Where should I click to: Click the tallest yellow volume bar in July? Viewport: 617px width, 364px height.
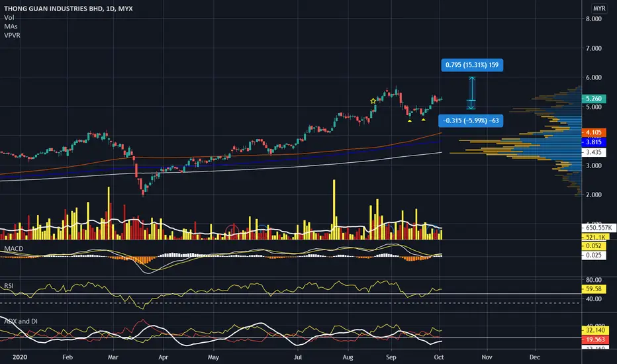(334, 209)
